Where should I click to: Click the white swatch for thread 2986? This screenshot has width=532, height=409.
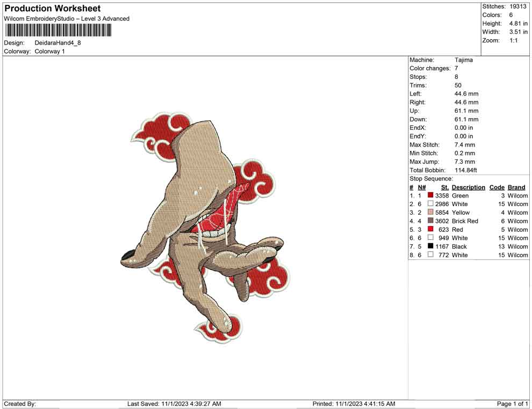pyautogui.click(x=430, y=203)
